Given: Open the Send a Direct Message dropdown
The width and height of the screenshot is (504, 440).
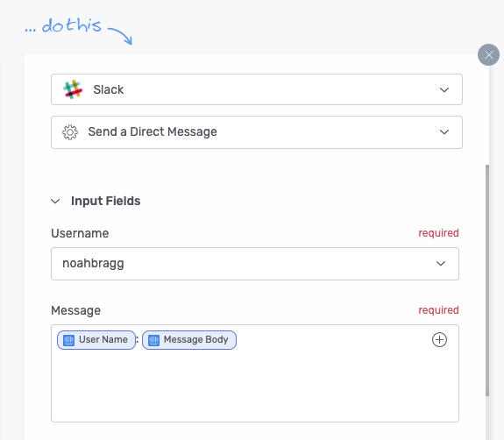Looking at the screenshot, I should (x=257, y=132).
